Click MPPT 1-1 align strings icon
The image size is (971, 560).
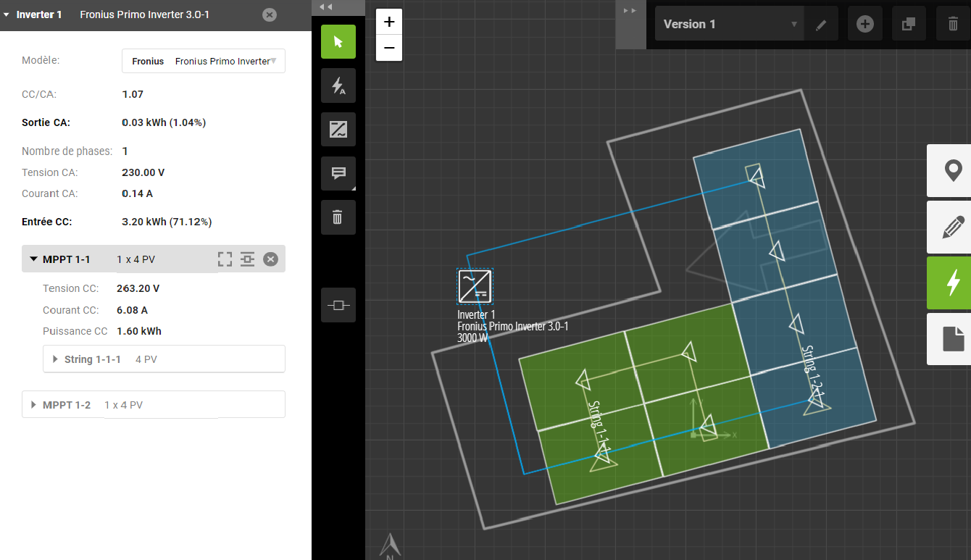(248, 259)
